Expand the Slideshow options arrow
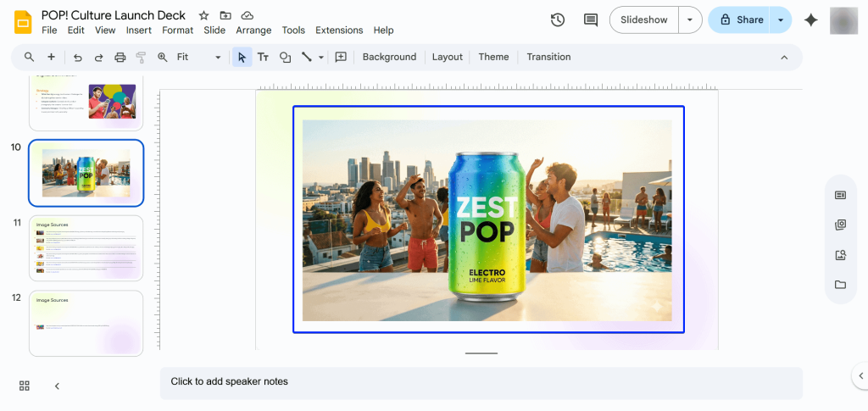This screenshot has width=868, height=411. [x=690, y=20]
